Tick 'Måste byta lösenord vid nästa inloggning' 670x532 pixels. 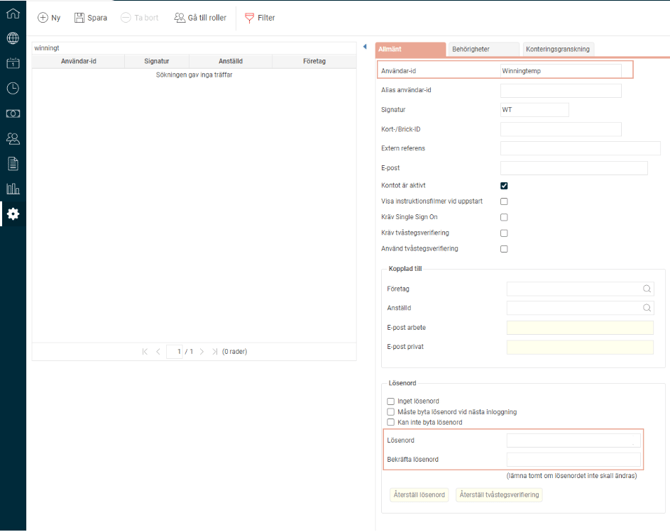coord(391,412)
